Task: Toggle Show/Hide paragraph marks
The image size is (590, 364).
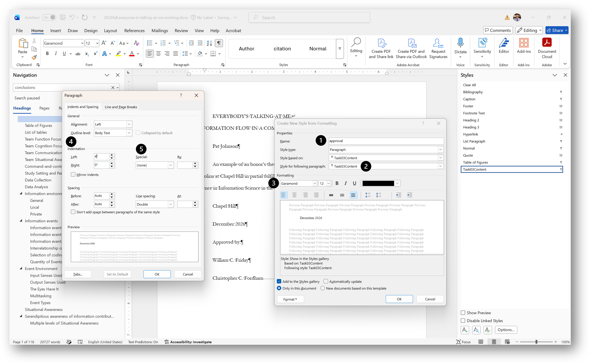Action: click(219, 43)
